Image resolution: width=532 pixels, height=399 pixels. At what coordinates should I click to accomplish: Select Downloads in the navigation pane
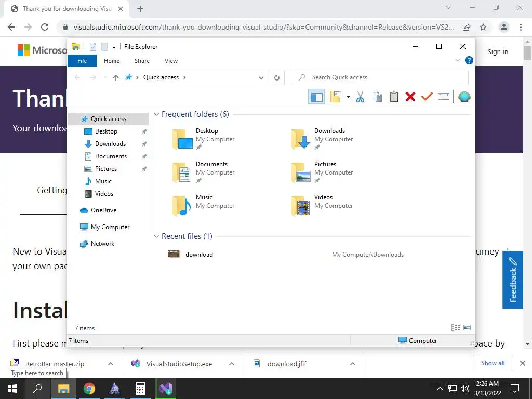(110, 144)
